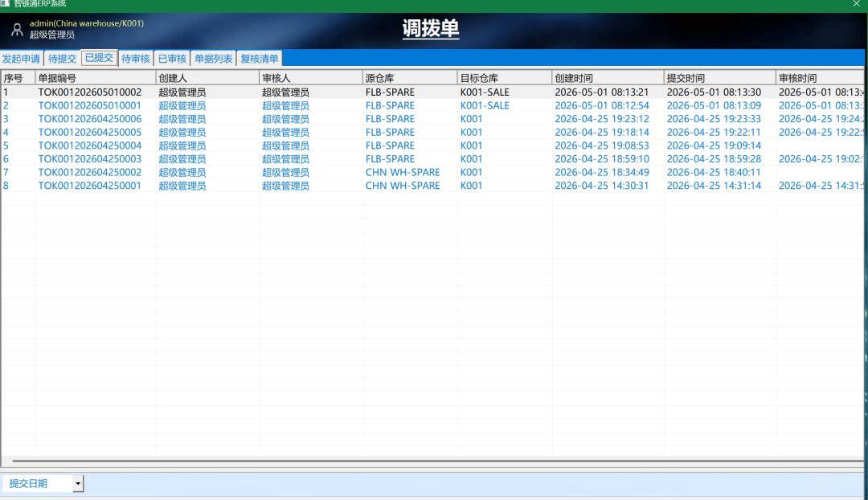Click FLB-SPARE source warehouse in row 3

point(390,118)
